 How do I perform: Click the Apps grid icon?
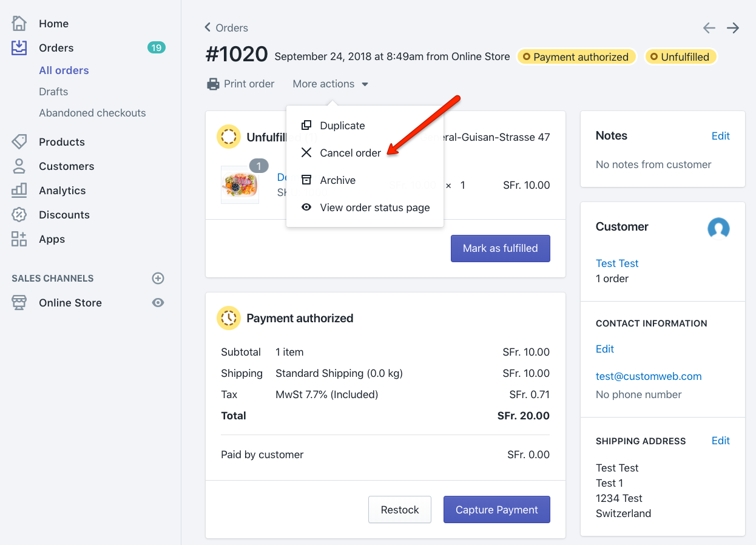(x=19, y=239)
